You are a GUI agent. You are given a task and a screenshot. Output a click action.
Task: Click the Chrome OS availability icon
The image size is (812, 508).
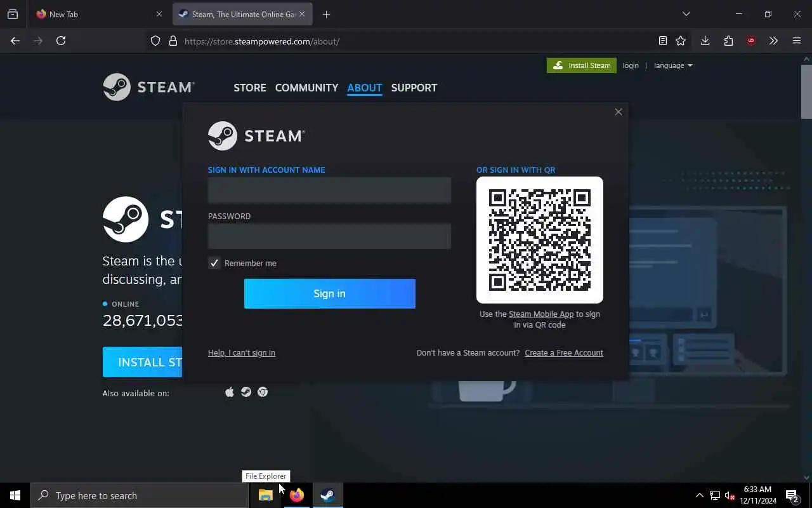[263, 392]
